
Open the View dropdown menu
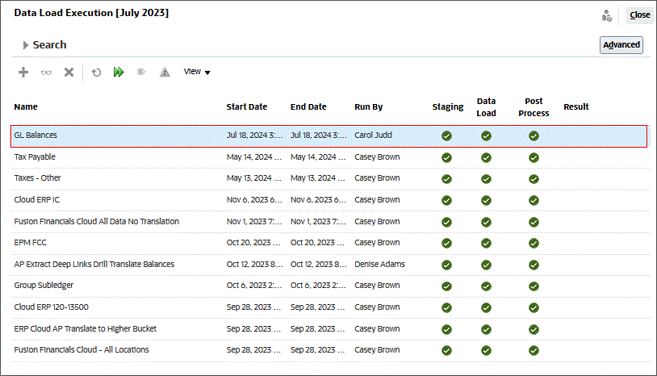(197, 72)
